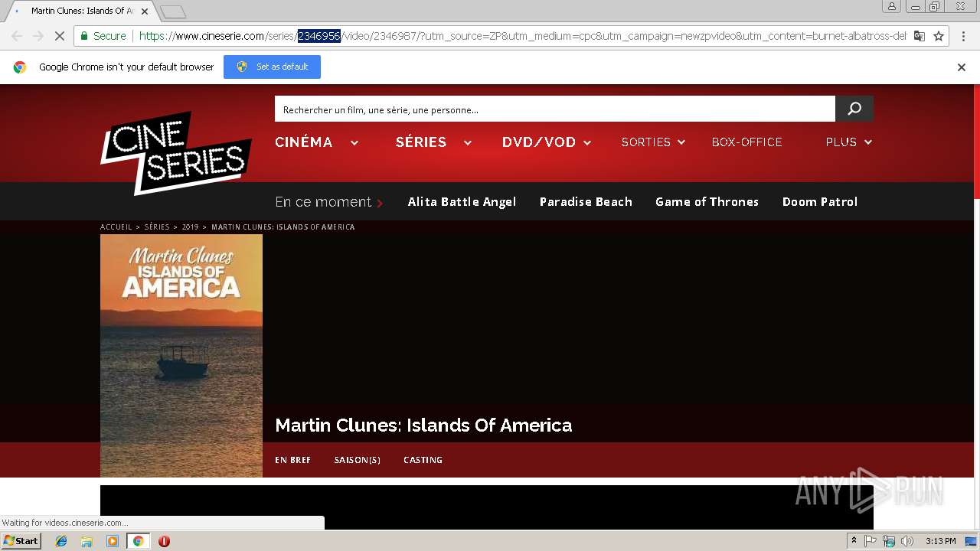Click the Chrome user profile icon
The image size is (980, 551).
[892, 6]
